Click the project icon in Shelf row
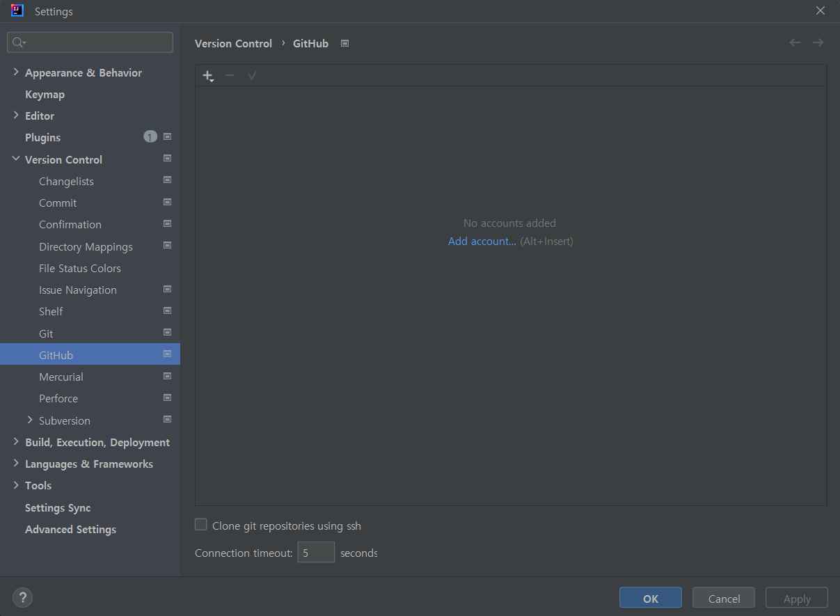 (x=167, y=310)
